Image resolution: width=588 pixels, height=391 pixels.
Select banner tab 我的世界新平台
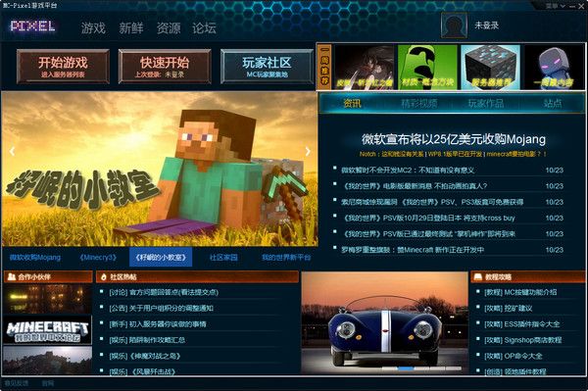[x=286, y=257]
